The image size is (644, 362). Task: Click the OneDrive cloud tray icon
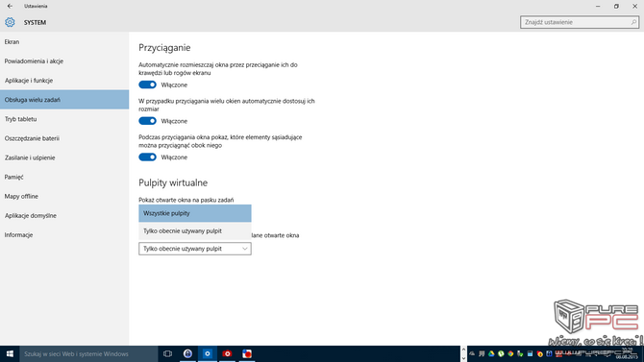pos(472,353)
